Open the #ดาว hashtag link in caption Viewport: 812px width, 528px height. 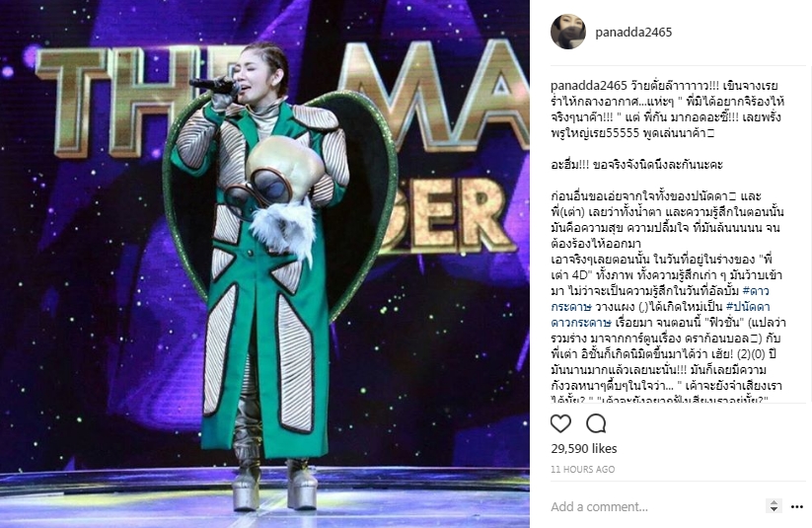pyautogui.click(x=756, y=291)
